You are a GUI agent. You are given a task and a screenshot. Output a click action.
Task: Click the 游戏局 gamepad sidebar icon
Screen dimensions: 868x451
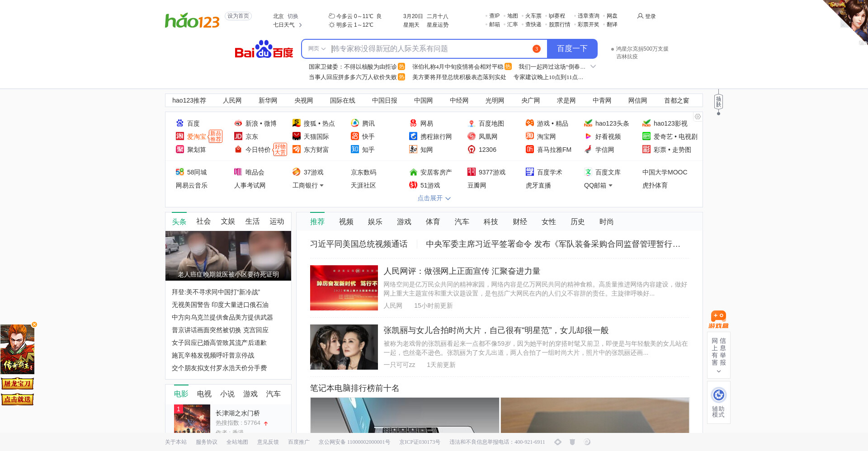pyautogui.click(x=718, y=319)
